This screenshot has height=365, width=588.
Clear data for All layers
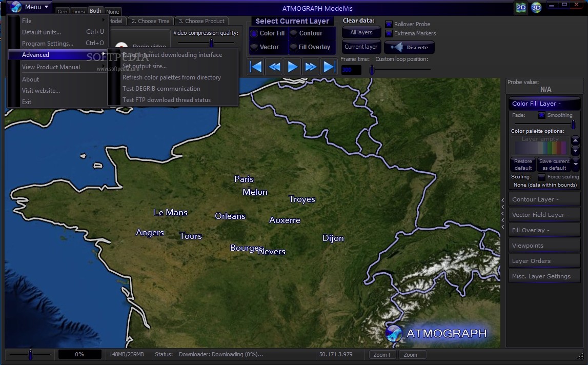[x=361, y=33]
